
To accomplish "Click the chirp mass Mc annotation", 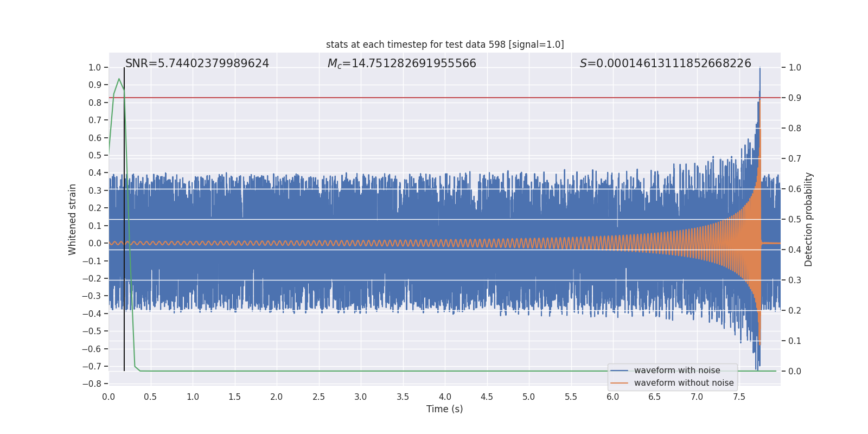I will pos(401,63).
